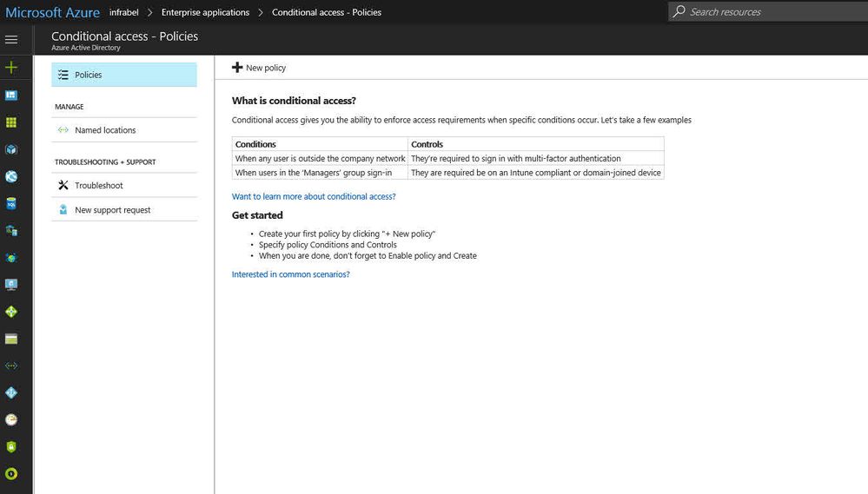Click the Named locations arrows icon

63,130
